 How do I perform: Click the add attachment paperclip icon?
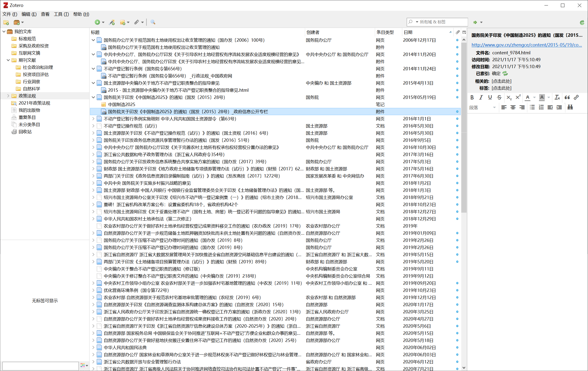[x=136, y=22]
